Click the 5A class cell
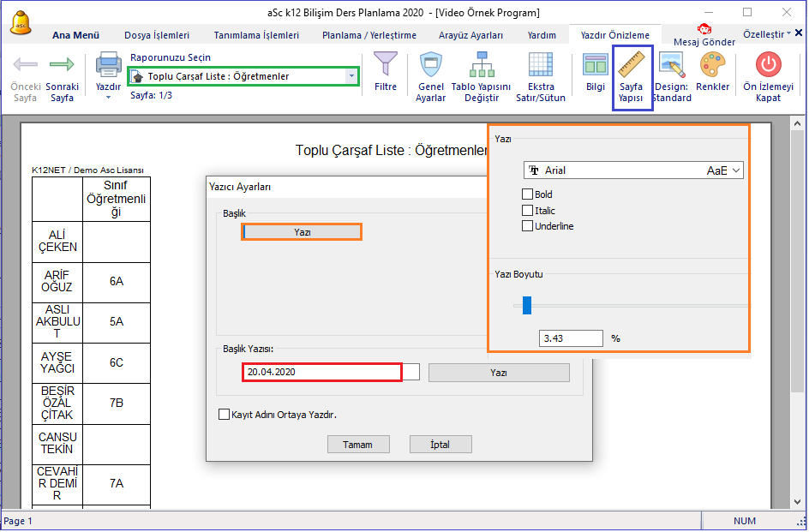Viewport: 809px width, 532px height. 117,322
